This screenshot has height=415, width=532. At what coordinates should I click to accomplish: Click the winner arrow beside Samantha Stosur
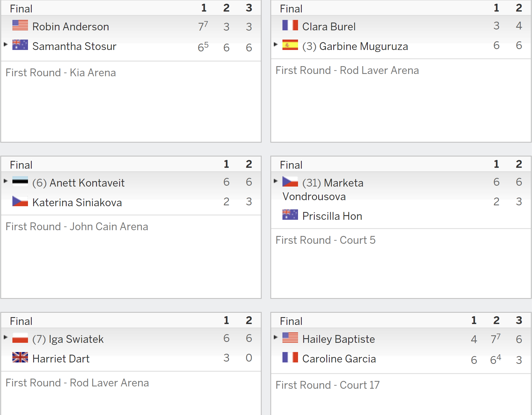[5, 44]
